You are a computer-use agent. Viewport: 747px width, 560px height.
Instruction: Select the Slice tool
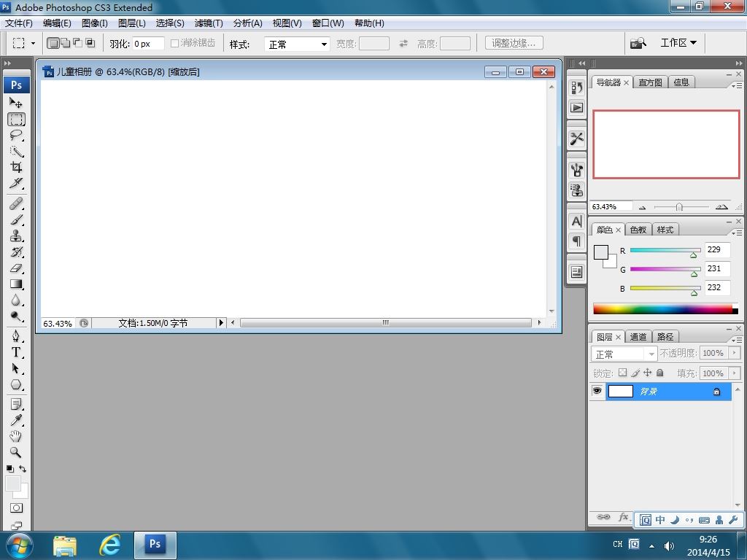click(16, 183)
